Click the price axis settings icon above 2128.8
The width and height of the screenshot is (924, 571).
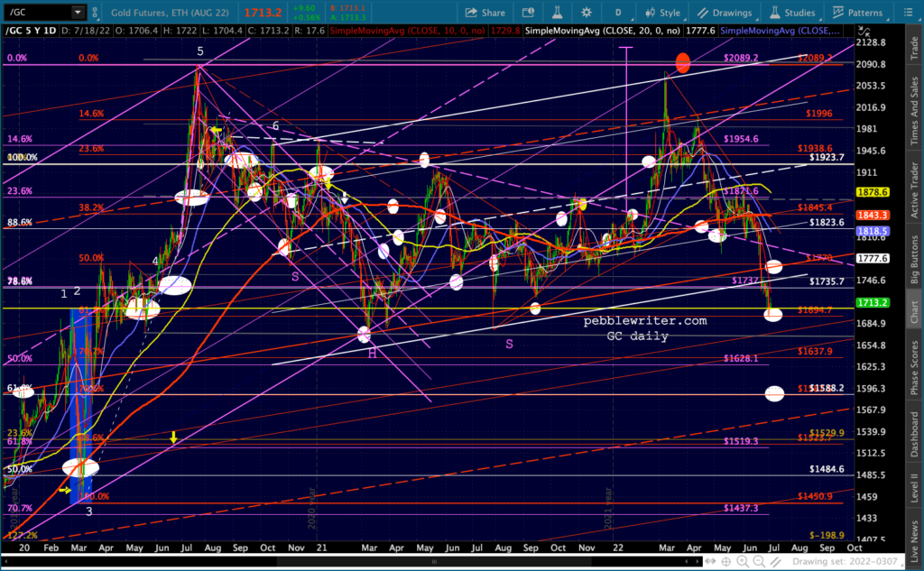click(x=864, y=32)
